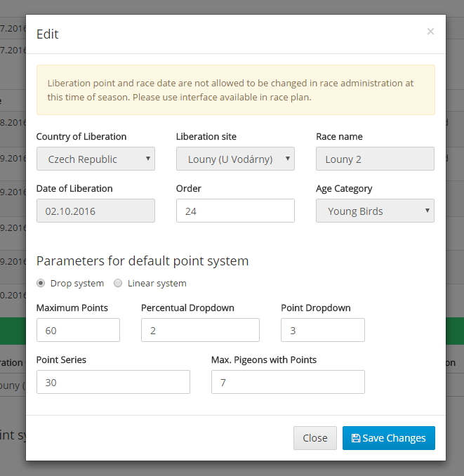This screenshot has width=464, height=476.
Task: Click the Save Changes button
Action: click(x=388, y=438)
